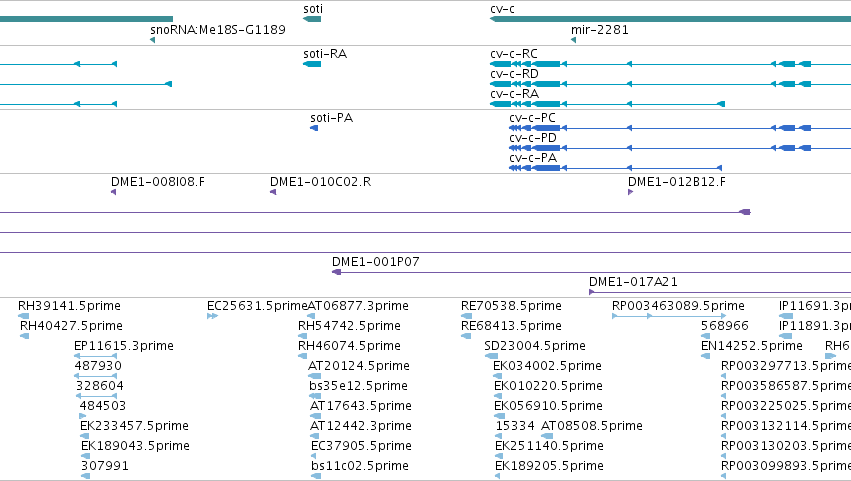Click EST RH46074.5prime
This screenshot has width=851, height=481.
tap(350, 346)
